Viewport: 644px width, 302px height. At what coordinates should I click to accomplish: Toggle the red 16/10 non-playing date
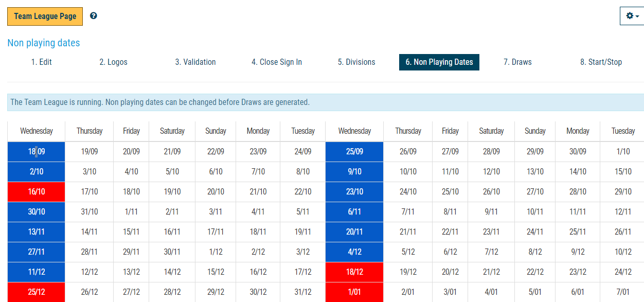[36, 192]
